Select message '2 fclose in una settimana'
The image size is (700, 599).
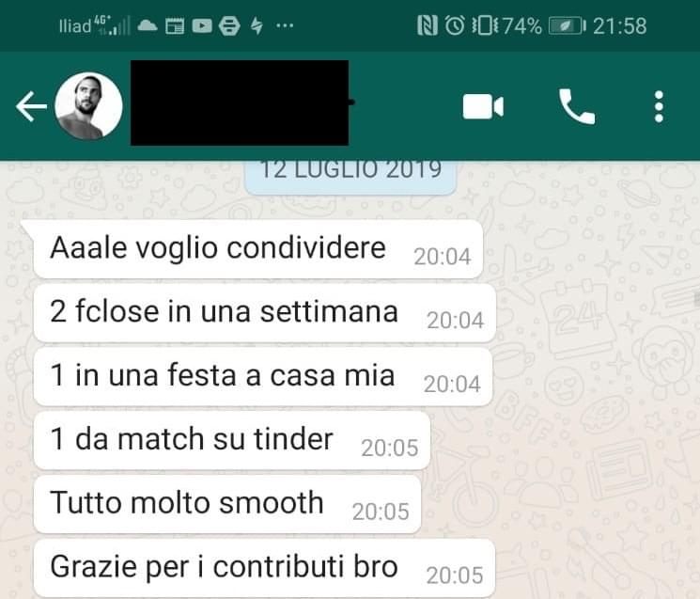(x=265, y=313)
